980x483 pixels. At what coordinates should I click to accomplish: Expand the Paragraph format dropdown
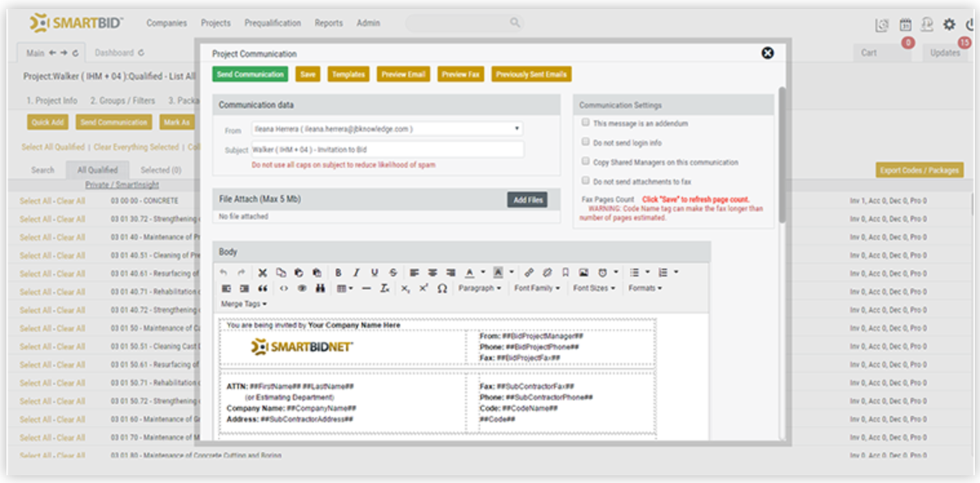[480, 288]
